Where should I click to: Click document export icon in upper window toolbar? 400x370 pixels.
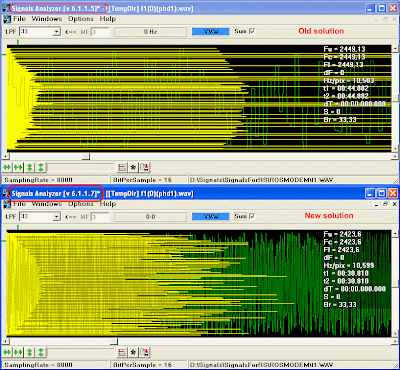click(x=145, y=167)
